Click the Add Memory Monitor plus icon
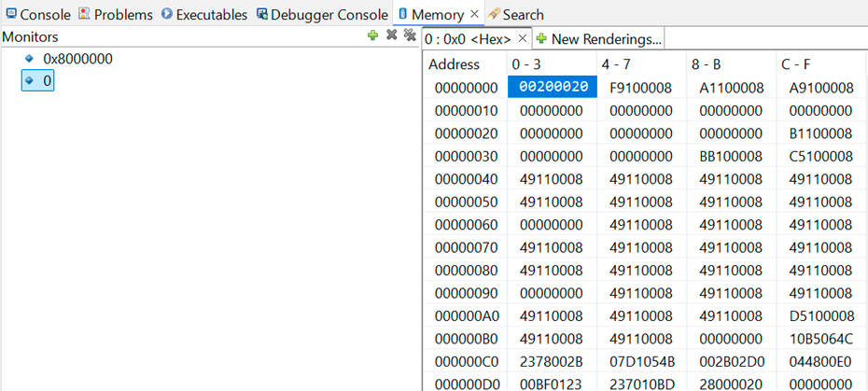This screenshot has width=868, height=391. click(x=373, y=35)
